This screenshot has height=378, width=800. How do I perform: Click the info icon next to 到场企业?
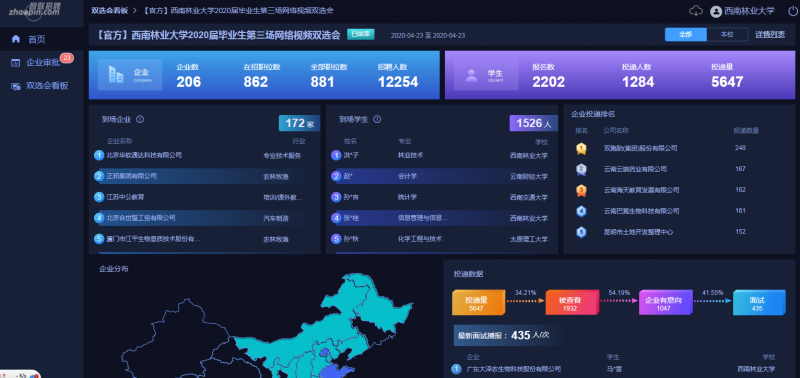pyautogui.click(x=140, y=119)
